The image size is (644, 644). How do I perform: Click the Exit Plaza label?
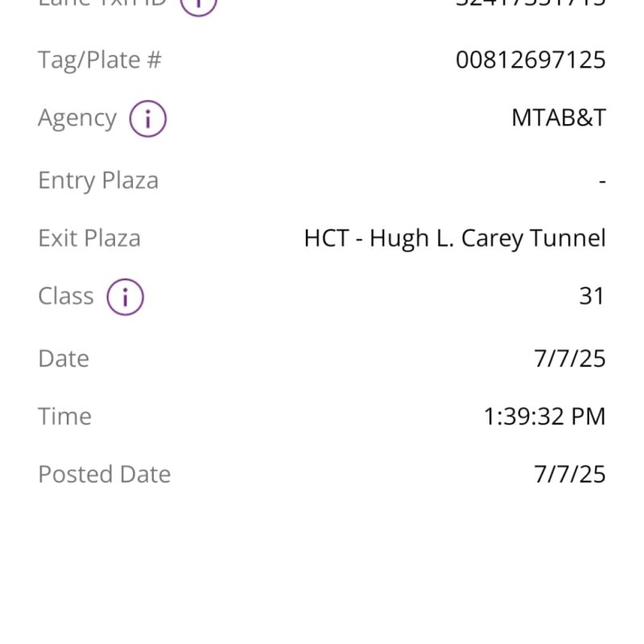point(89,238)
